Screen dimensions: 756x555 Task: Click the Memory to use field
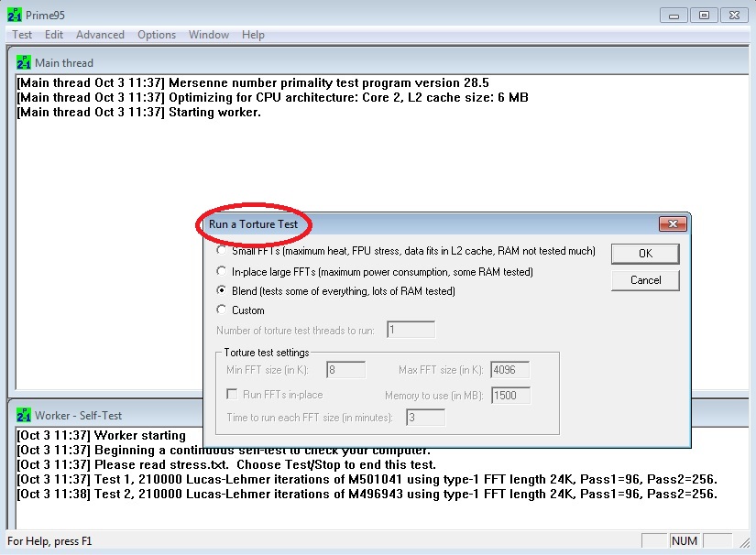point(510,395)
